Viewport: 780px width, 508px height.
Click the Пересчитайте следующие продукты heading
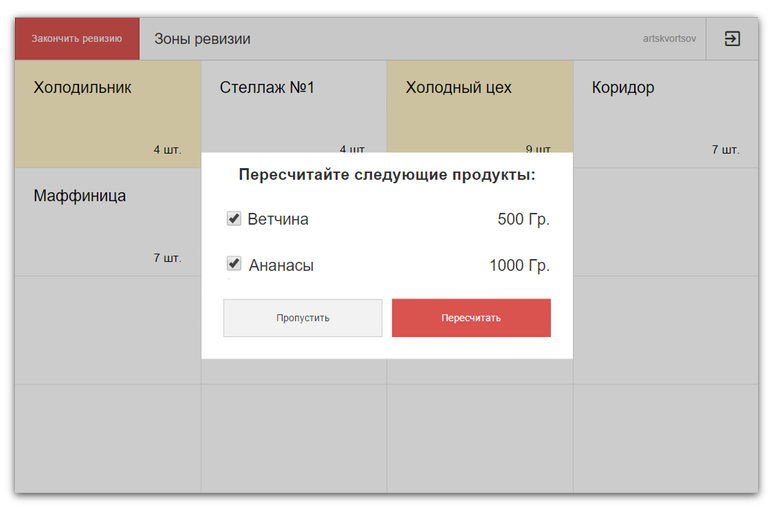387,175
